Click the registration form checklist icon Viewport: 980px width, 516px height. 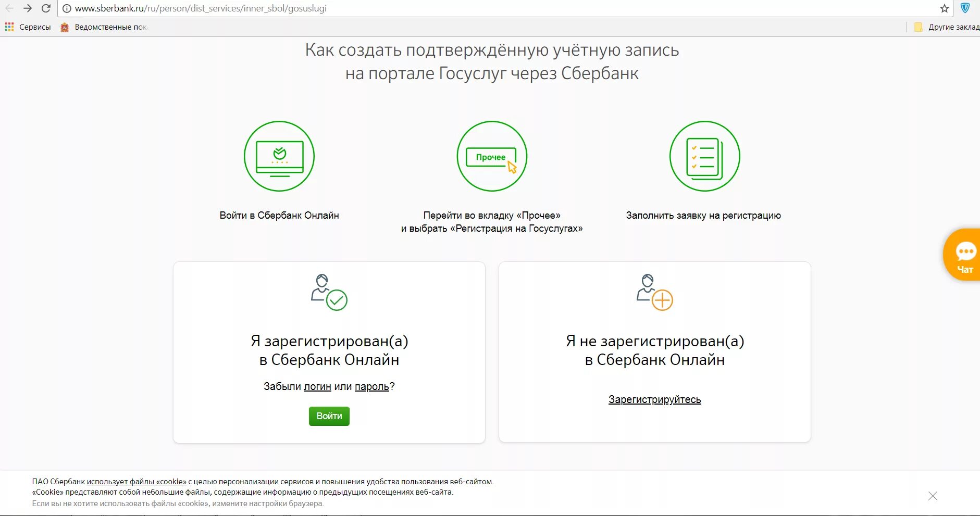pyautogui.click(x=704, y=156)
